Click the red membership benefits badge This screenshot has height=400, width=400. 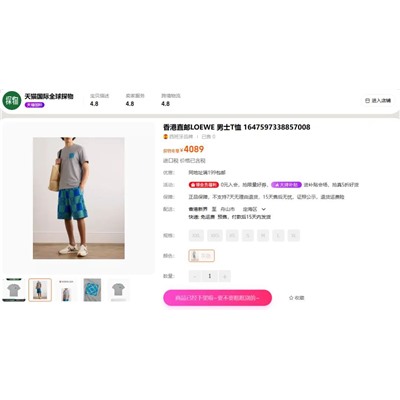[204, 185]
